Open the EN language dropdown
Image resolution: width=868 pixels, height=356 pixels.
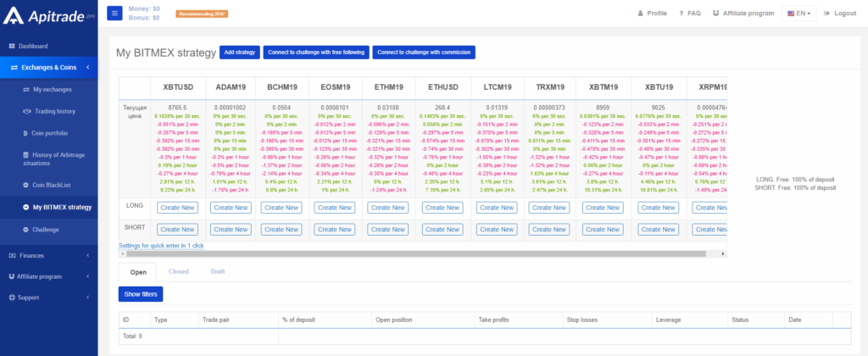(x=798, y=14)
